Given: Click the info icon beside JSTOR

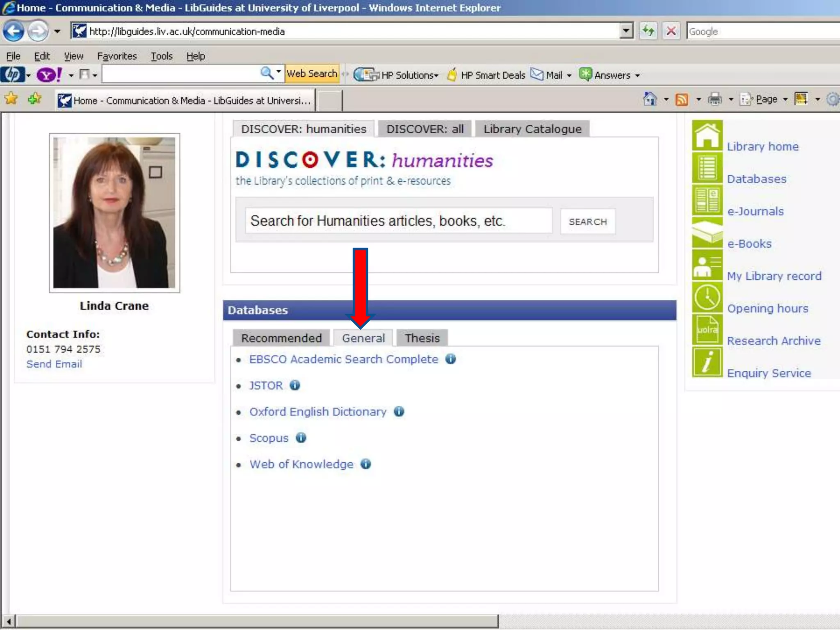Looking at the screenshot, I should (295, 385).
